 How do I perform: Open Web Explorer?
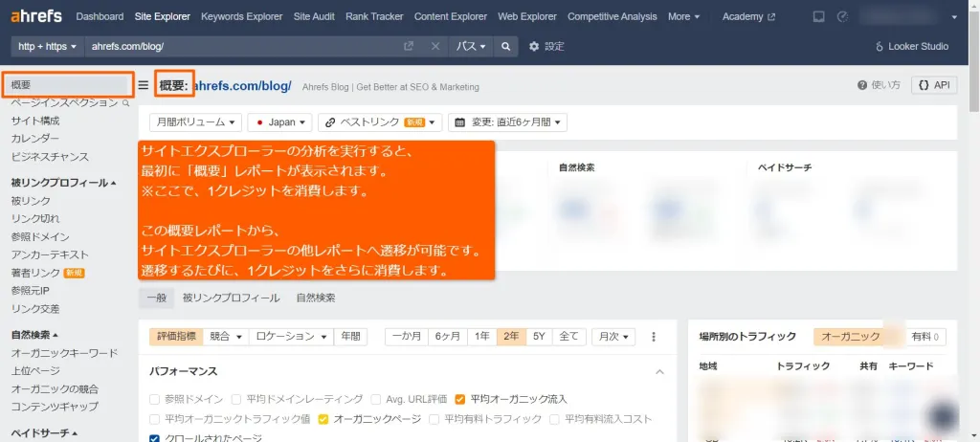click(527, 17)
